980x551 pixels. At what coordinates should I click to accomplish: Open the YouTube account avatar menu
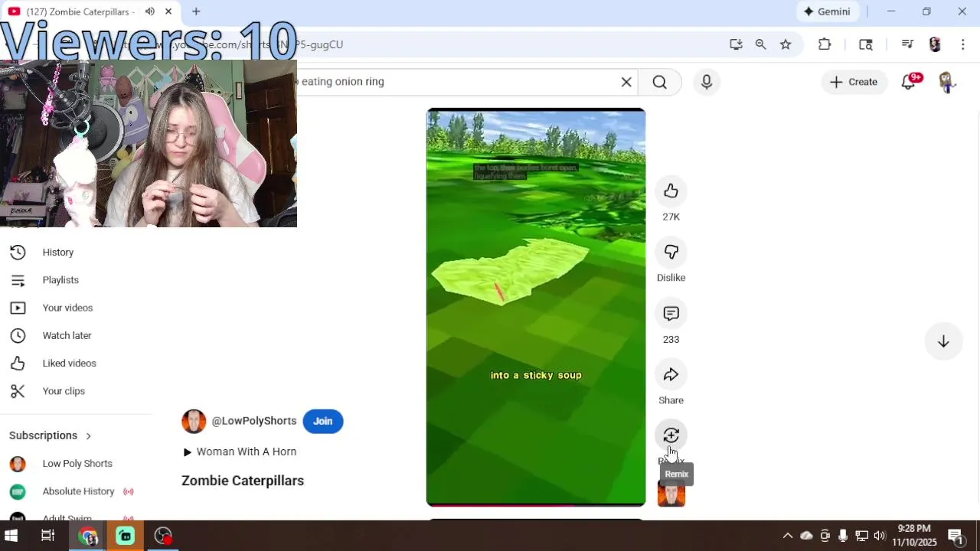[x=947, y=82]
